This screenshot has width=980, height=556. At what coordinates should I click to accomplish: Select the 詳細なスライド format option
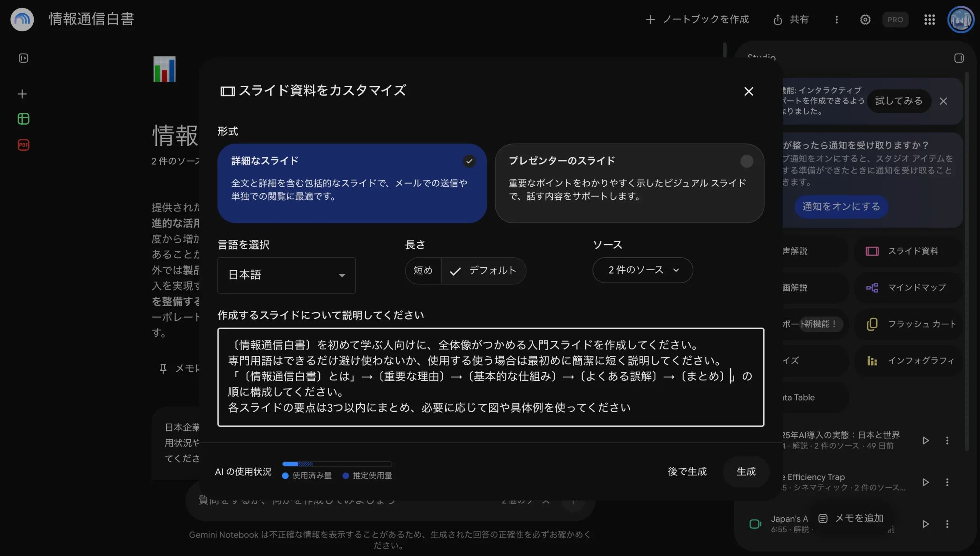point(352,183)
